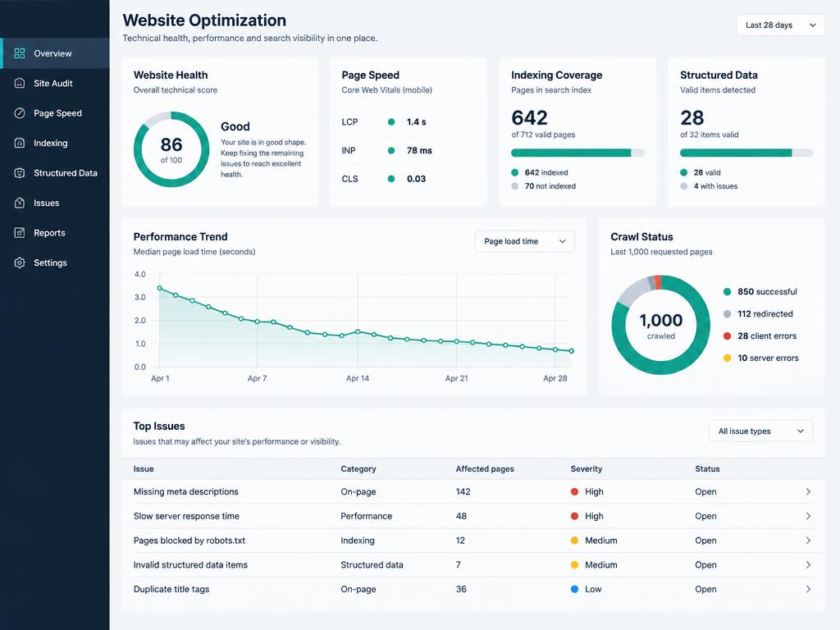This screenshot has width=840, height=630.
Task: Open the Reports menu label
Action: (x=49, y=232)
